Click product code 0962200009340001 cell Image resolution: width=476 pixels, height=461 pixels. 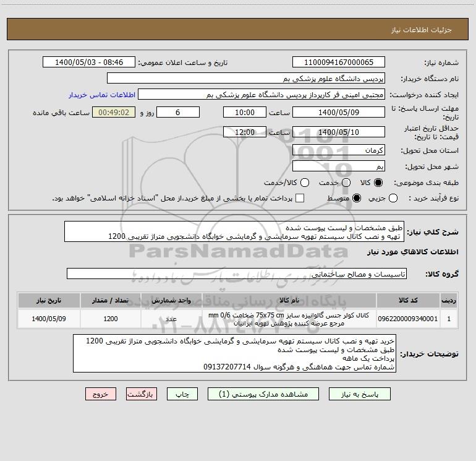coord(408,319)
